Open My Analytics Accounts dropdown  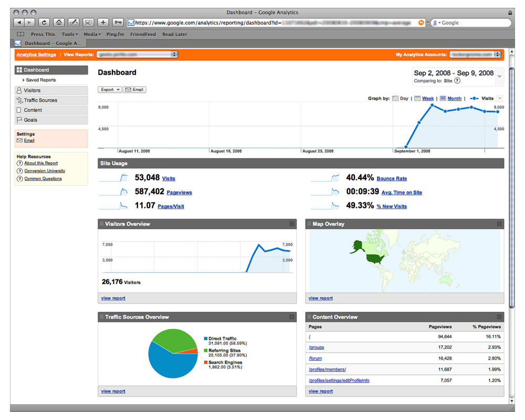pos(475,54)
